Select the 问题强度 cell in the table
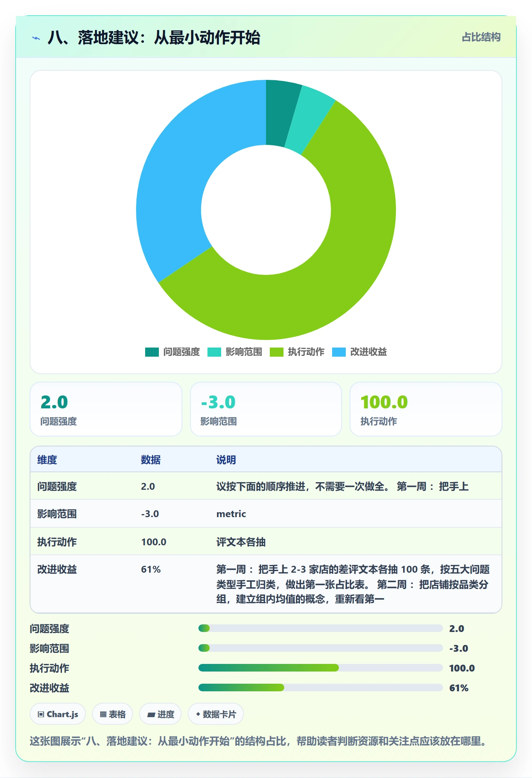Screen dimensions: 532x778 pyautogui.click(x=57, y=486)
